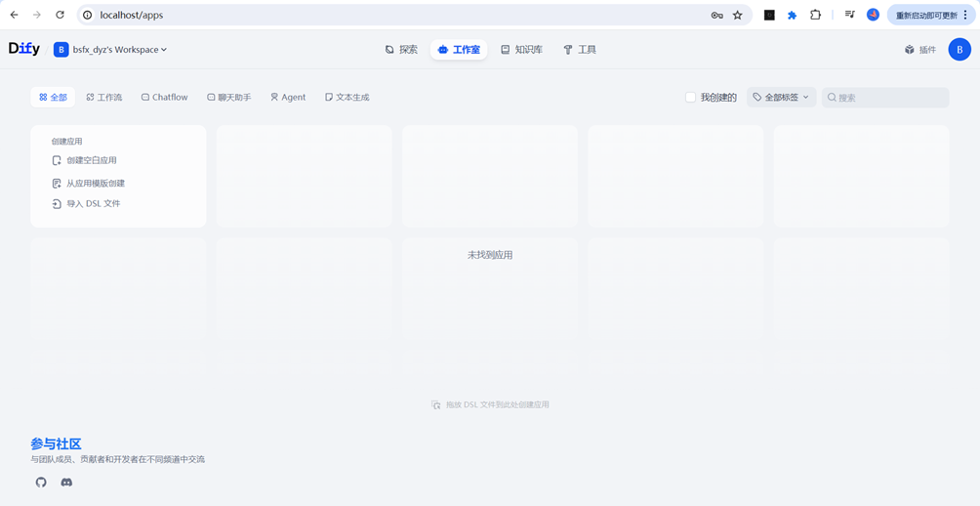Filter apps by Agent
Screen dimensions: 980x506
pyautogui.click(x=288, y=97)
